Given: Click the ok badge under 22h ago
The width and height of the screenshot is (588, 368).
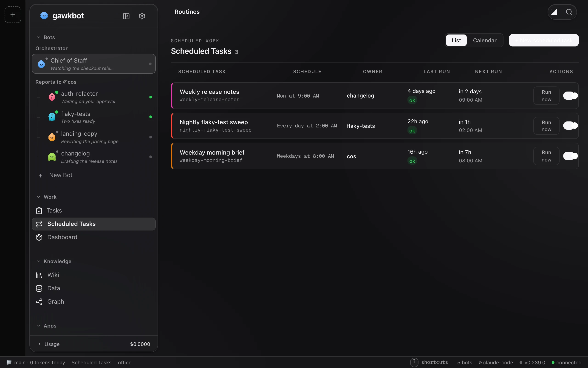Looking at the screenshot, I should (x=412, y=131).
